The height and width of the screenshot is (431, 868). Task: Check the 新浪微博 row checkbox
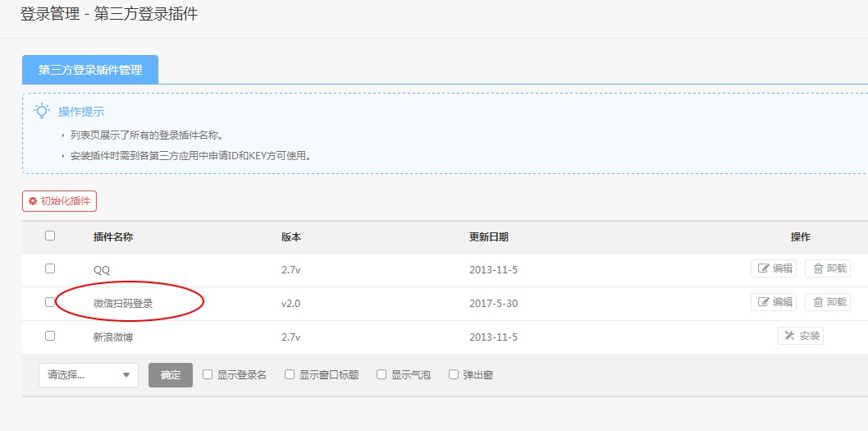coord(50,336)
